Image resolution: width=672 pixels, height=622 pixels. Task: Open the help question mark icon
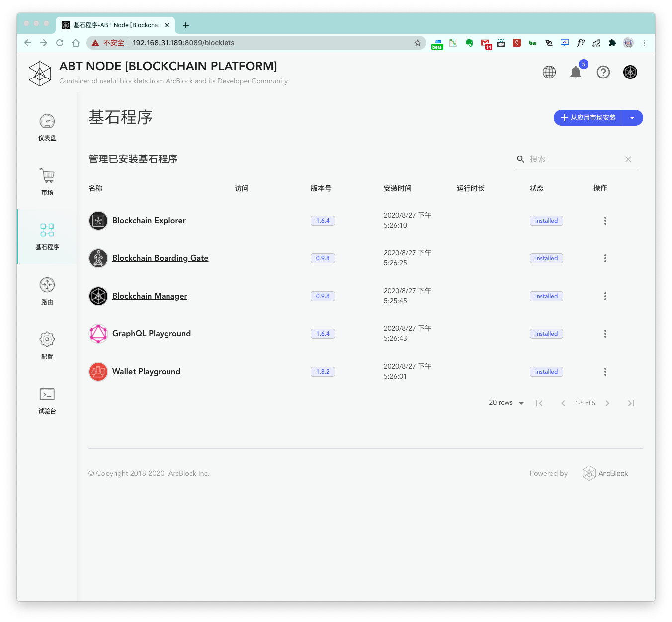tap(603, 73)
